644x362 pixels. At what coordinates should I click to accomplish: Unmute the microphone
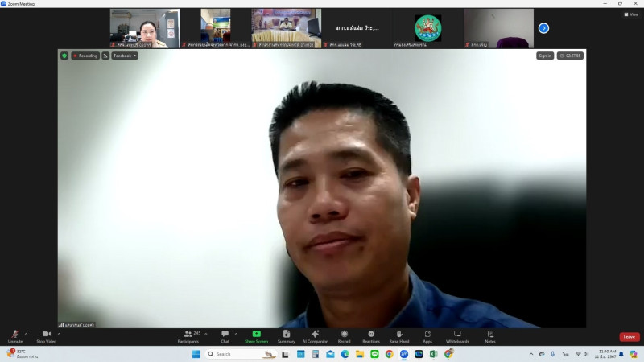coord(15,335)
